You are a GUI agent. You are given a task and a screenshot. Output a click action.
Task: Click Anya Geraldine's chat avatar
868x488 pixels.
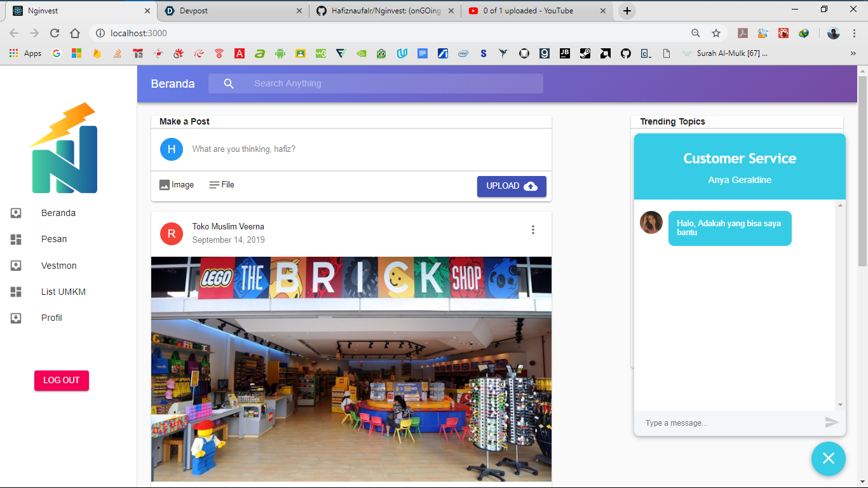click(651, 222)
